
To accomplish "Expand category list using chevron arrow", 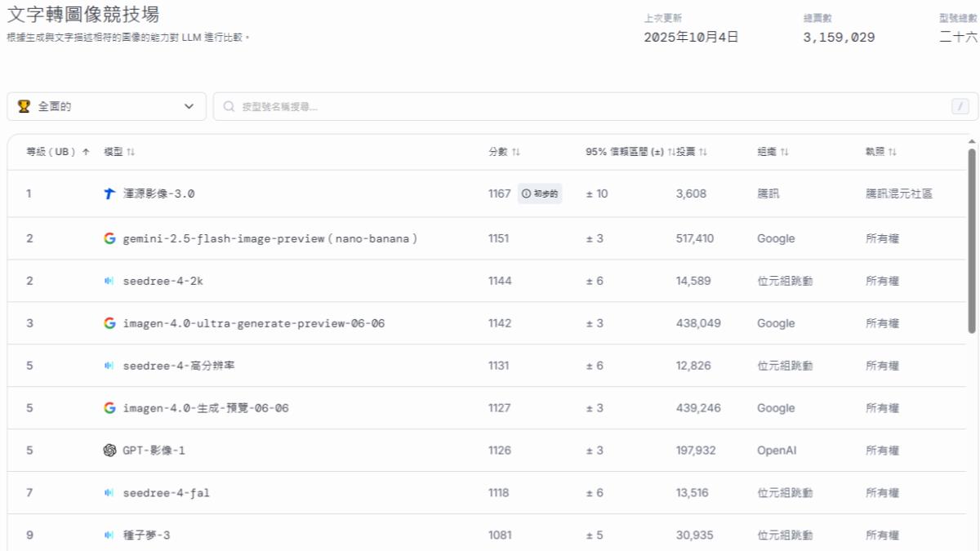I will pos(189,106).
